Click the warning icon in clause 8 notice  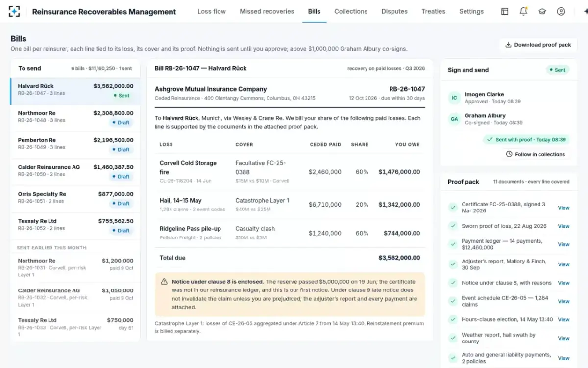coord(164,282)
